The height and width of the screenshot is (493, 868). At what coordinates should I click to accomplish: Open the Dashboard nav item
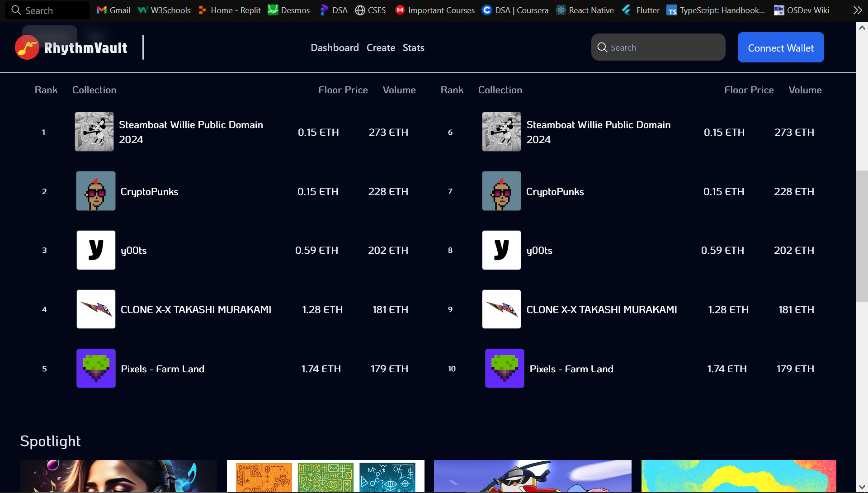[335, 47]
